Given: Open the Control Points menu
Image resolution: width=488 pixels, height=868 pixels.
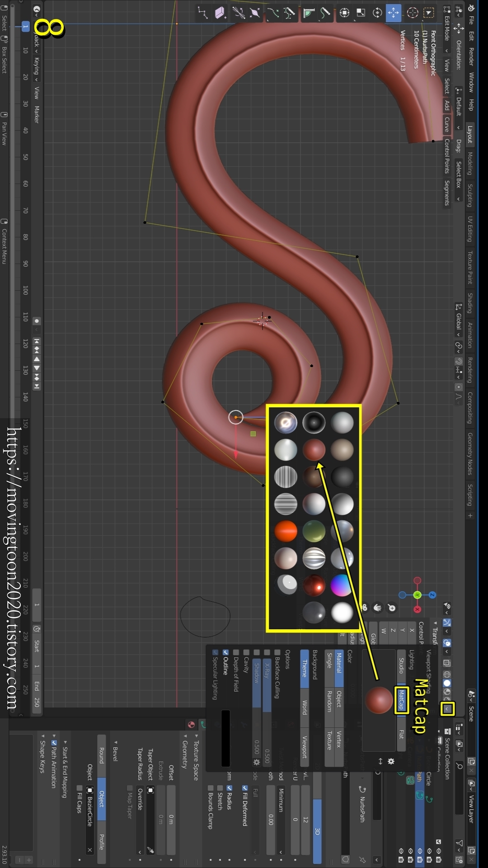Looking at the screenshot, I should (447, 156).
